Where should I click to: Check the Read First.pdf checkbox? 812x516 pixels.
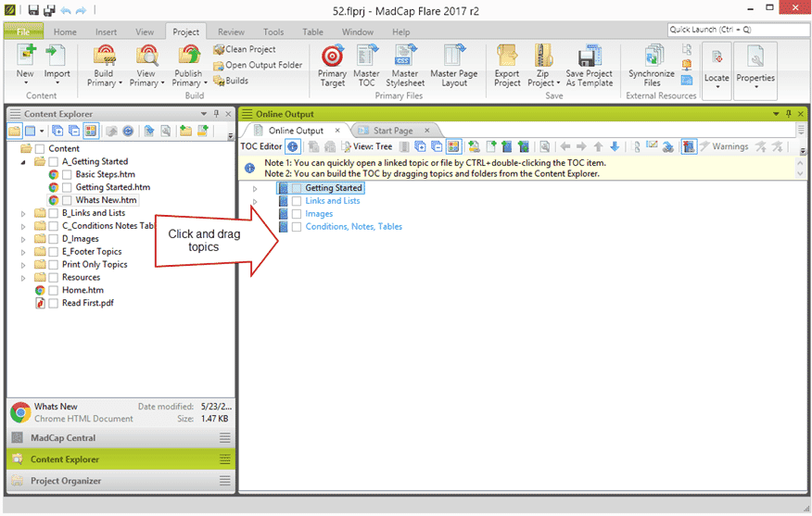54,303
